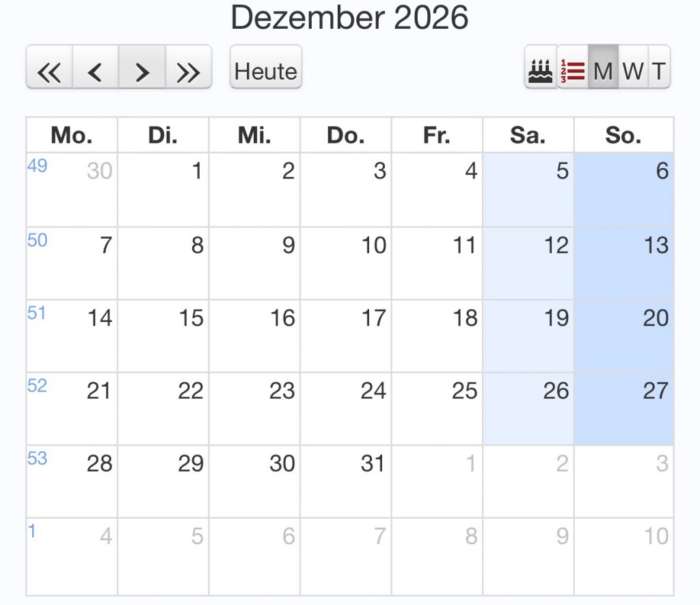Select December 24 in the calendar
Viewport: 700px width, 605px height.
346,408
